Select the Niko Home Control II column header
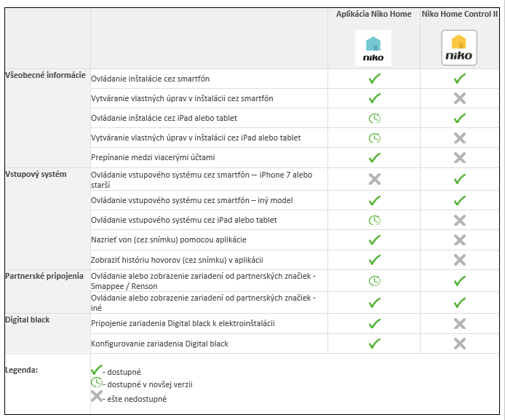The image size is (505, 420). (x=459, y=14)
